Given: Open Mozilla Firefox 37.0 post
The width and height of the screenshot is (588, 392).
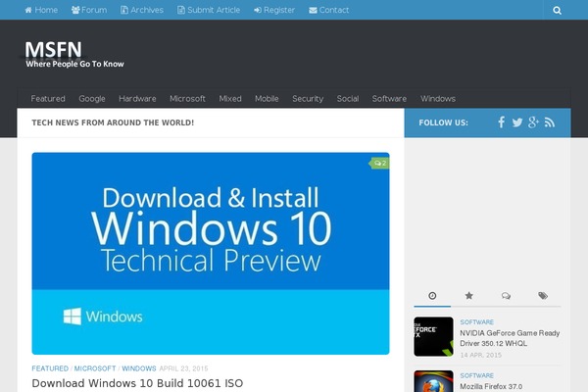Looking at the screenshot, I should coord(491,386).
